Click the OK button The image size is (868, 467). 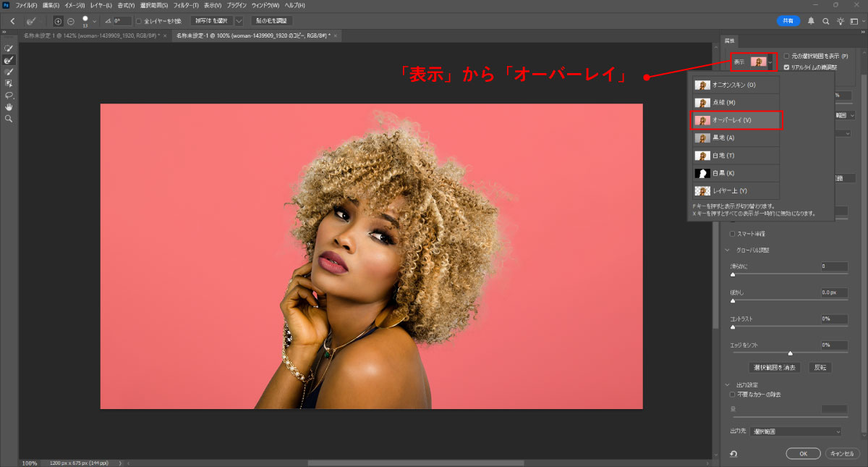(x=803, y=453)
